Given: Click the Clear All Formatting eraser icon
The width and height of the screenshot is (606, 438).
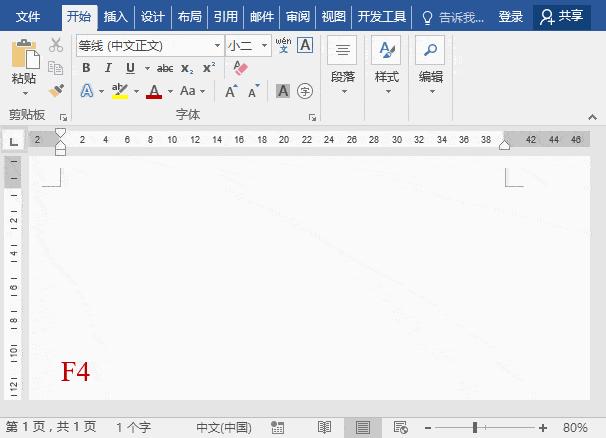Looking at the screenshot, I should coord(240,68).
